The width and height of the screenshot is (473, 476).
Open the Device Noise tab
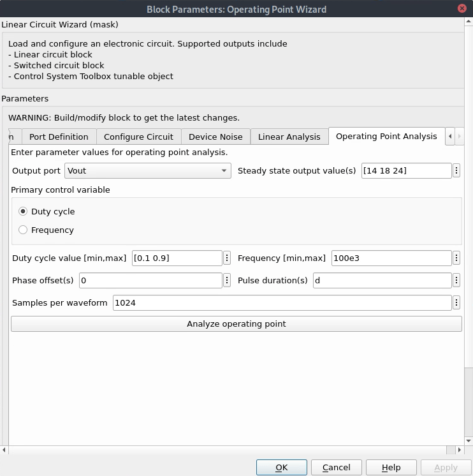click(215, 137)
